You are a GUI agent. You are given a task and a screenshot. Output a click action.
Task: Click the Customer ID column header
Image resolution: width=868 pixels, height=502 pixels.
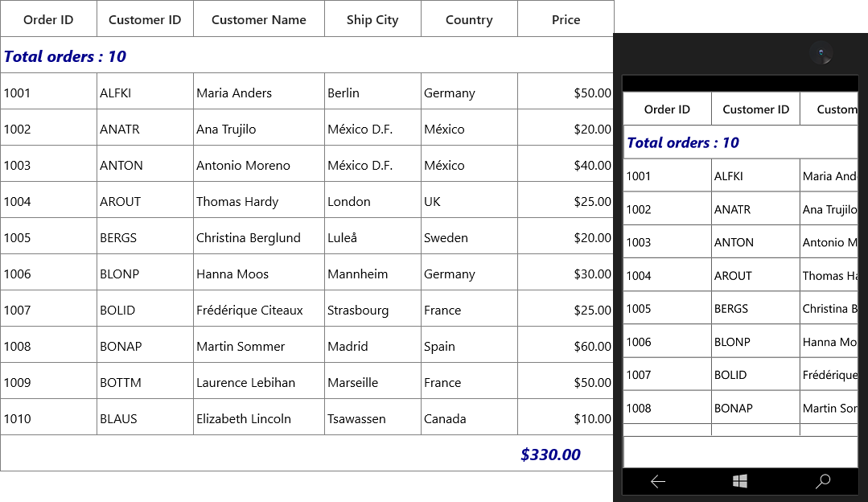coord(145,19)
